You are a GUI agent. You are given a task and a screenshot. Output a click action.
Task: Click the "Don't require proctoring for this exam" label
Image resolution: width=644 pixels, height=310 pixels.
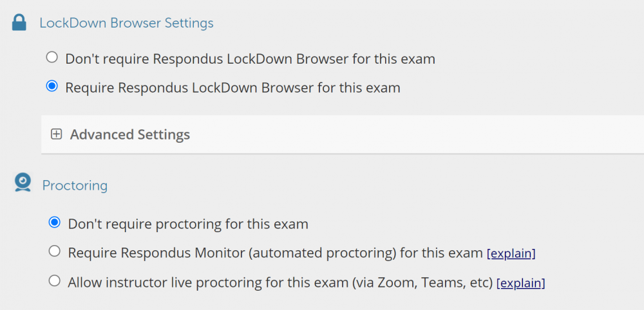(x=188, y=224)
